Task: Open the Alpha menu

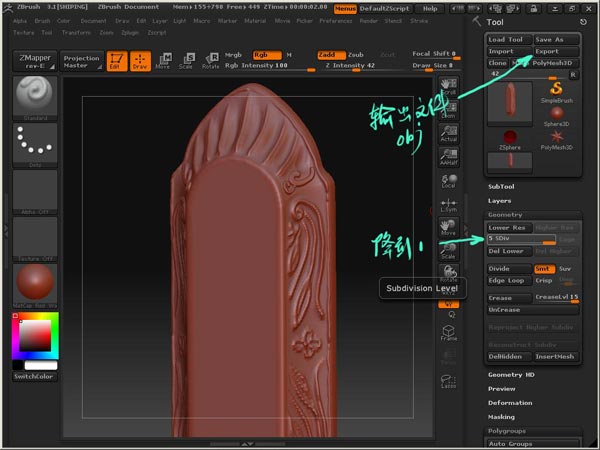Action: point(20,21)
